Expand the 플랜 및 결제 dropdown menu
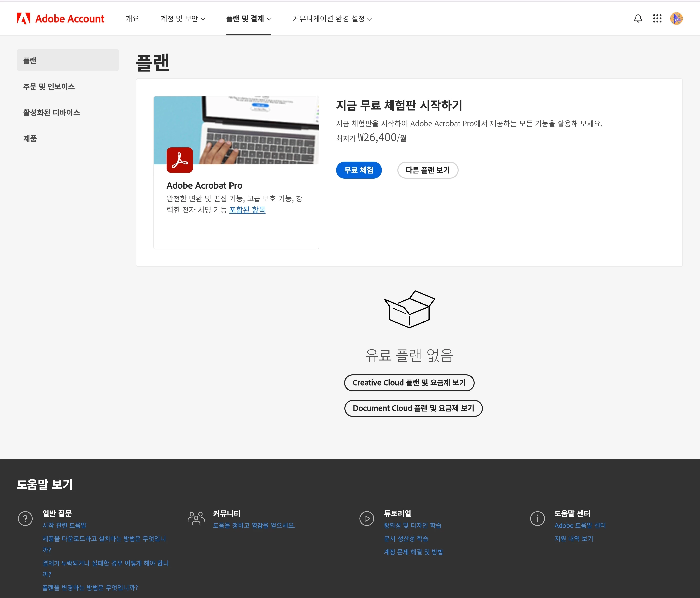This screenshot has height=598, width=700. pos(249,19)
